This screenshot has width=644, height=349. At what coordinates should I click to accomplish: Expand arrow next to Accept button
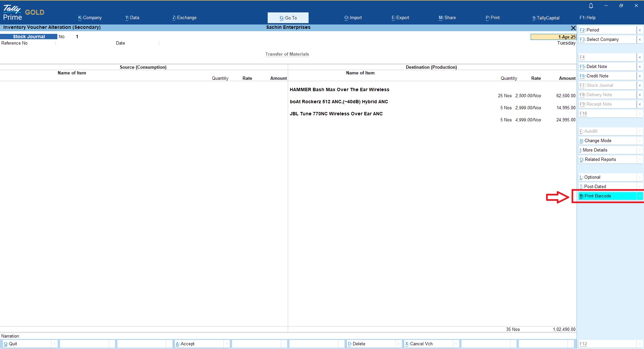click(227, 344)
